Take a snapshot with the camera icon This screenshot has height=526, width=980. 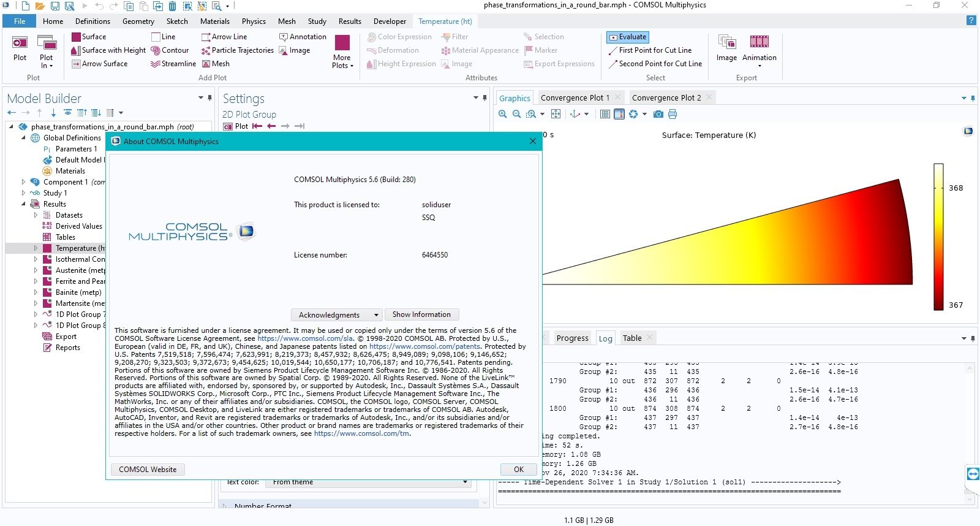tap(658, 114)
